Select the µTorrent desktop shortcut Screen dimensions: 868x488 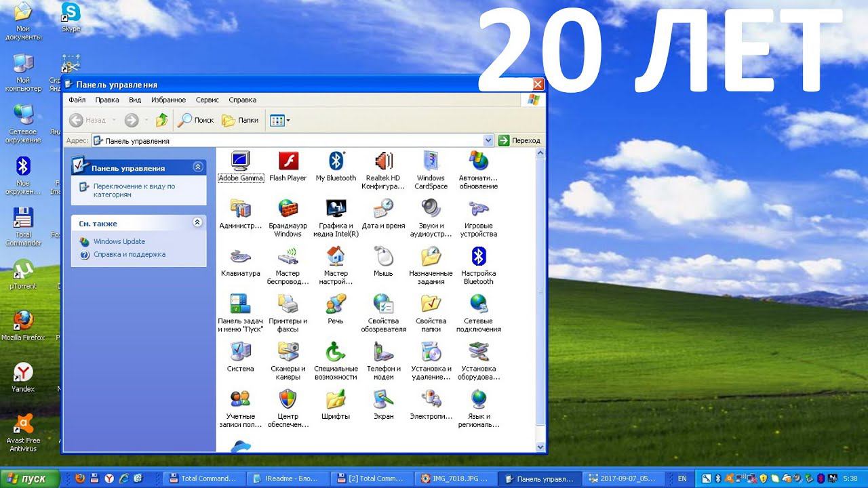click(23, 274)
